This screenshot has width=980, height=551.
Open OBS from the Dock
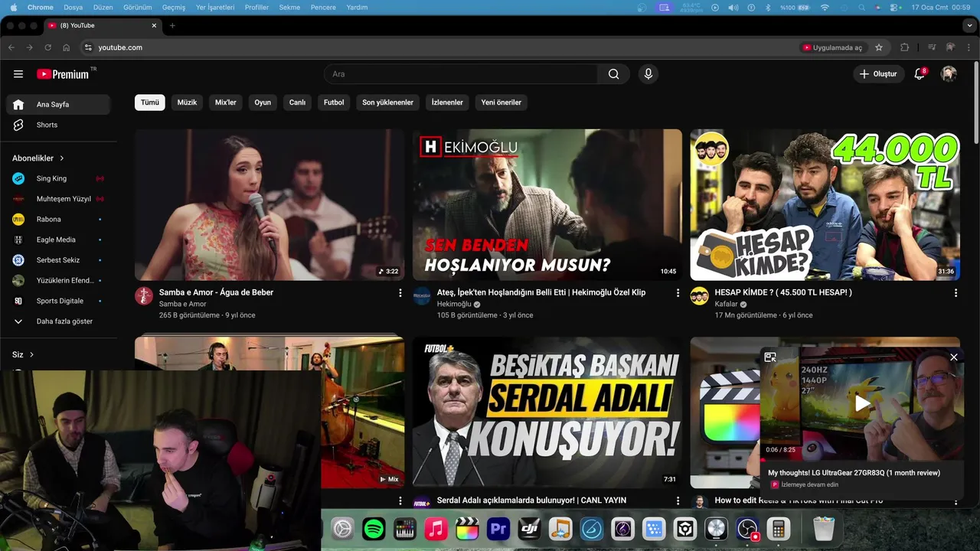(747, 529)
